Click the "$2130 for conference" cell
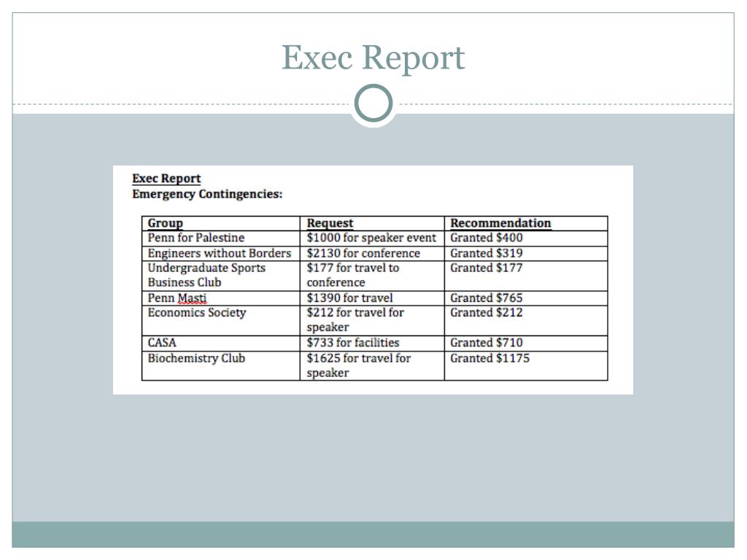747x560 pixels. (x=372, y=253)
